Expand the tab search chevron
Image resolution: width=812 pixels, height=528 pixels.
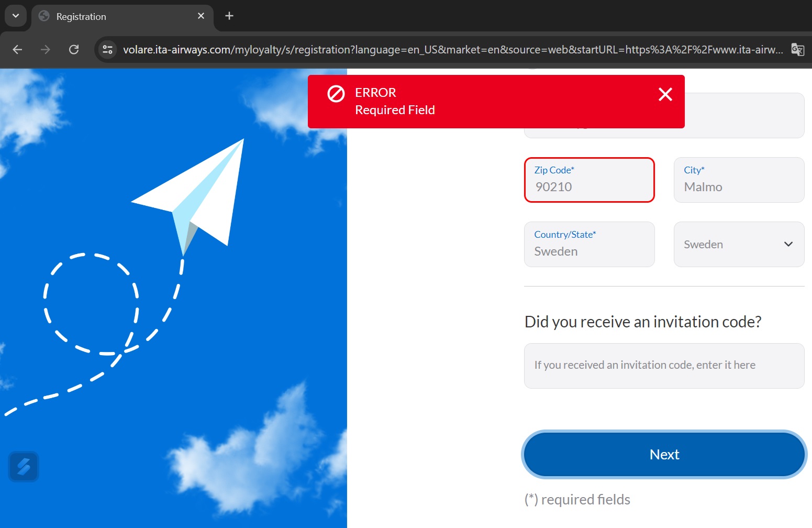click(x=16, y=16)
